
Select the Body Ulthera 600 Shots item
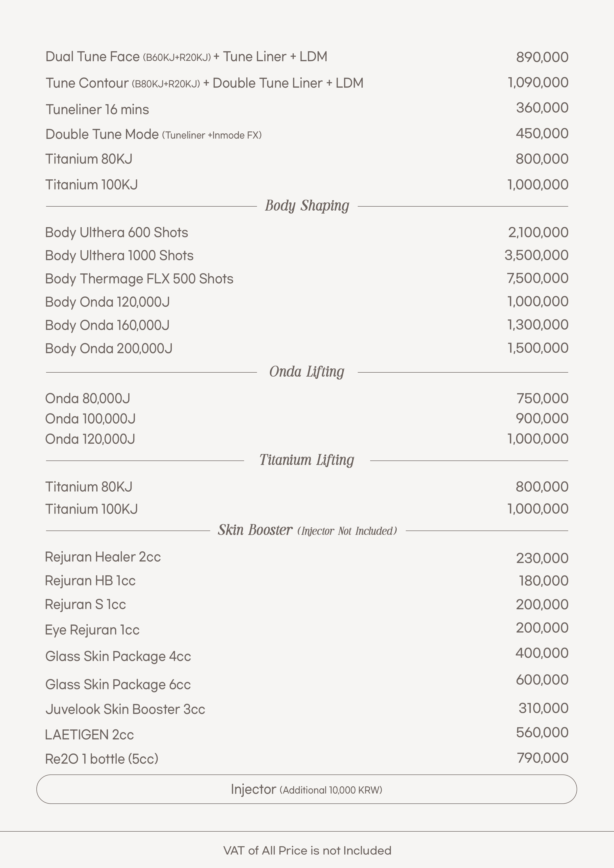click(117, 233)
